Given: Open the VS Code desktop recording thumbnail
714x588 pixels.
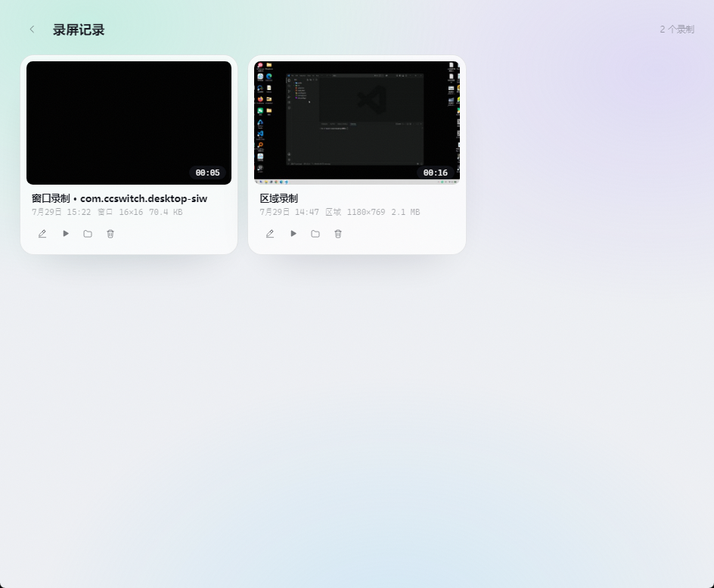Looking at the screenshot, I should (357, 123).
